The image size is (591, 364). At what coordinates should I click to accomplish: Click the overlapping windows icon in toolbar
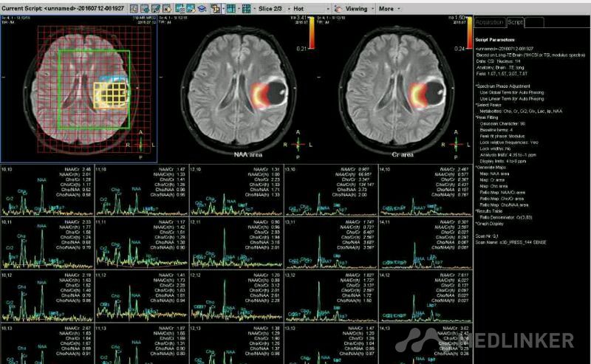click(215, 9)
